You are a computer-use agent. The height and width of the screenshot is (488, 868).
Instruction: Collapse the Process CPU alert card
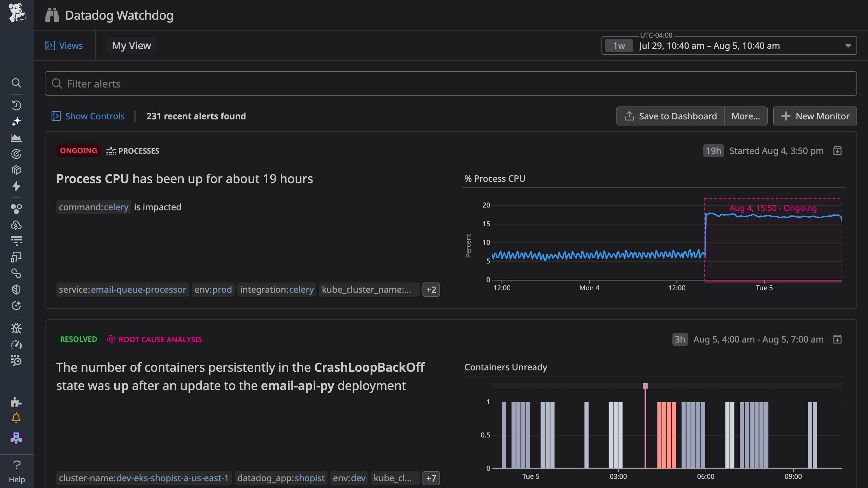(x=837, y=151)
